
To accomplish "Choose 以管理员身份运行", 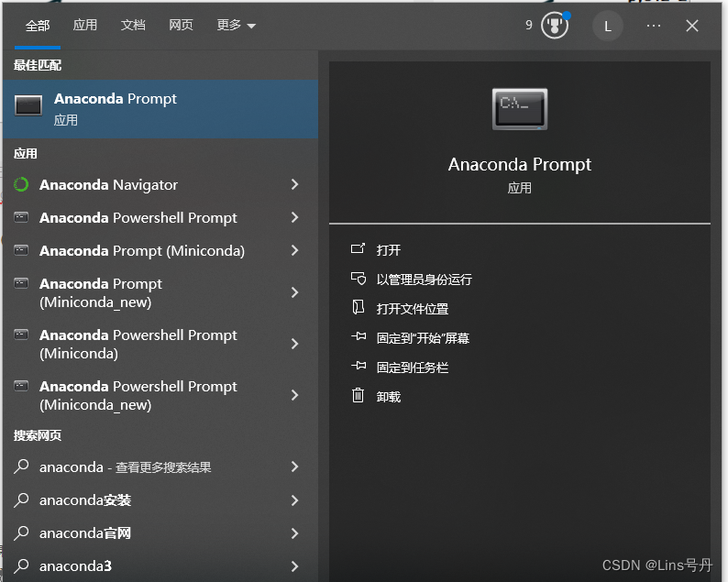I will (x=424, y=279).
